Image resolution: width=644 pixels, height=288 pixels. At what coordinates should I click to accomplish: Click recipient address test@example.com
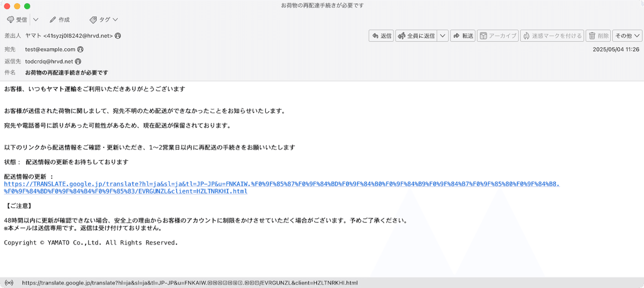[50, 49]
